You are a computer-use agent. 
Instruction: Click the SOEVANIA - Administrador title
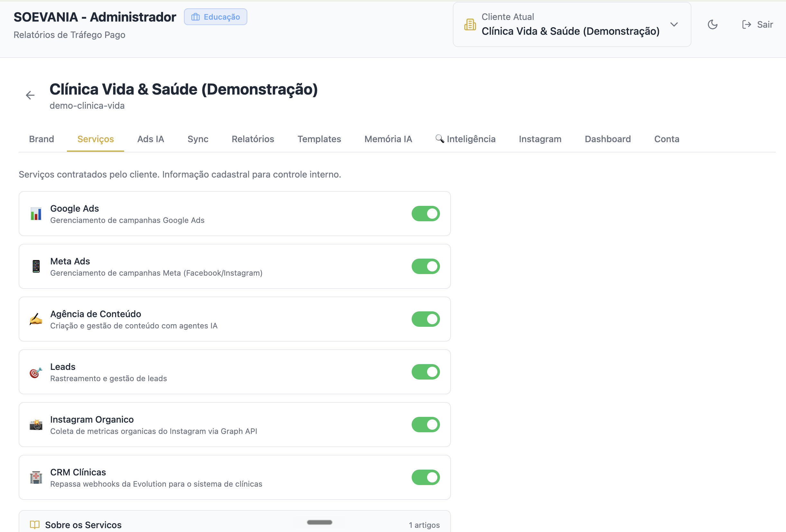point(95,17)
